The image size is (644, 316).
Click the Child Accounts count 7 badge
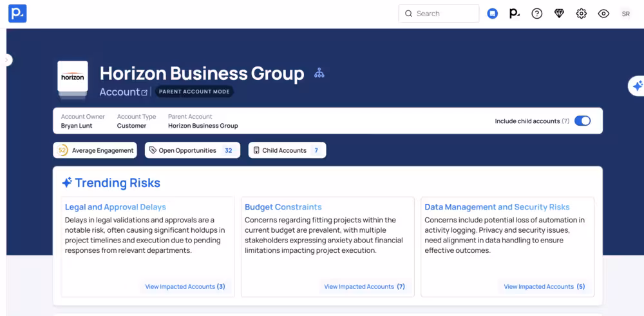pos(316,151)
